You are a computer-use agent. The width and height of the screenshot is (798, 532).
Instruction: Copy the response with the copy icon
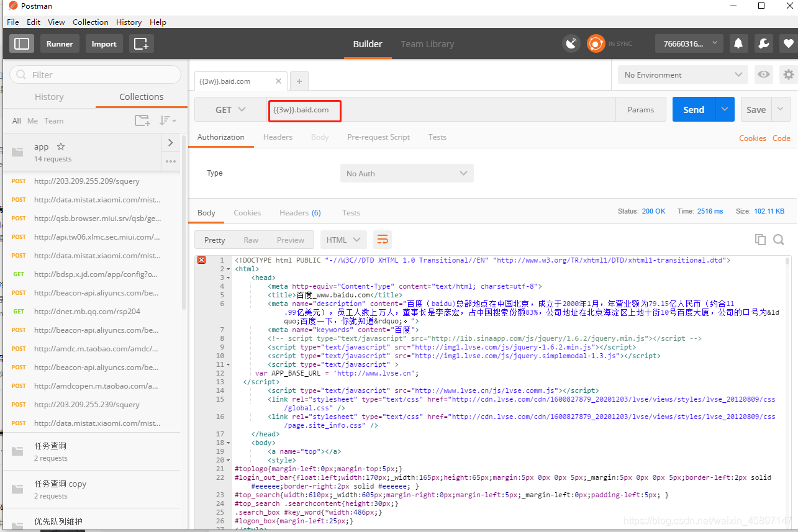click(x=760, y=240)
